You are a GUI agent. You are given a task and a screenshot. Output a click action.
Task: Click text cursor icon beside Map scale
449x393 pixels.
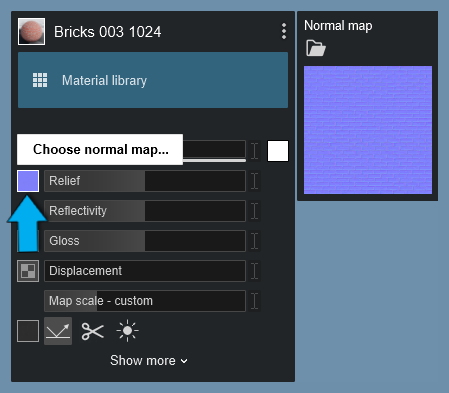click(254, 301)
